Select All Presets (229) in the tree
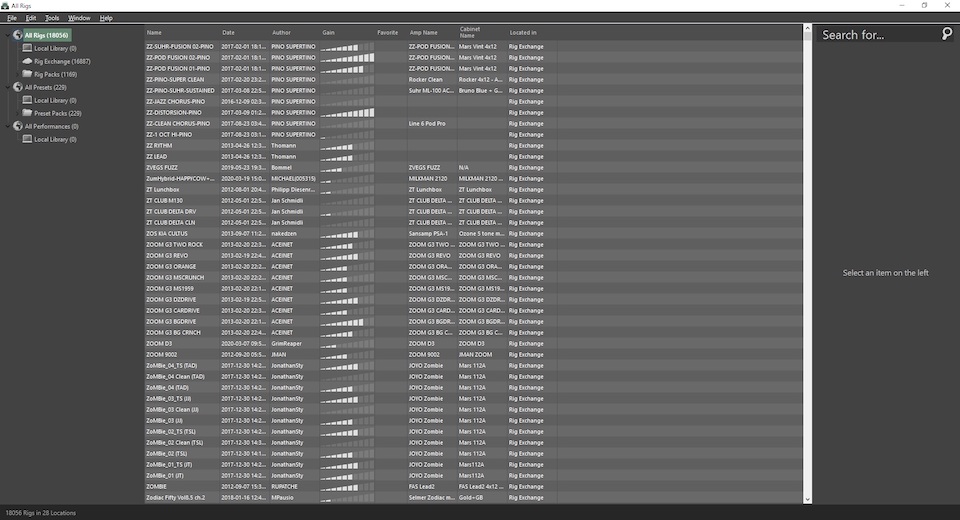The height and width of the screenshot is (520, 960). pyautogui.click(x=45, y=88)
